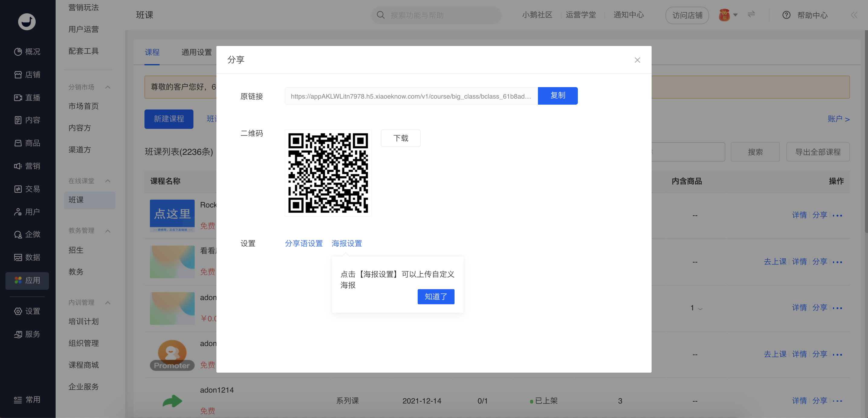Open 分享语设置 link

[x=304, y=243]
